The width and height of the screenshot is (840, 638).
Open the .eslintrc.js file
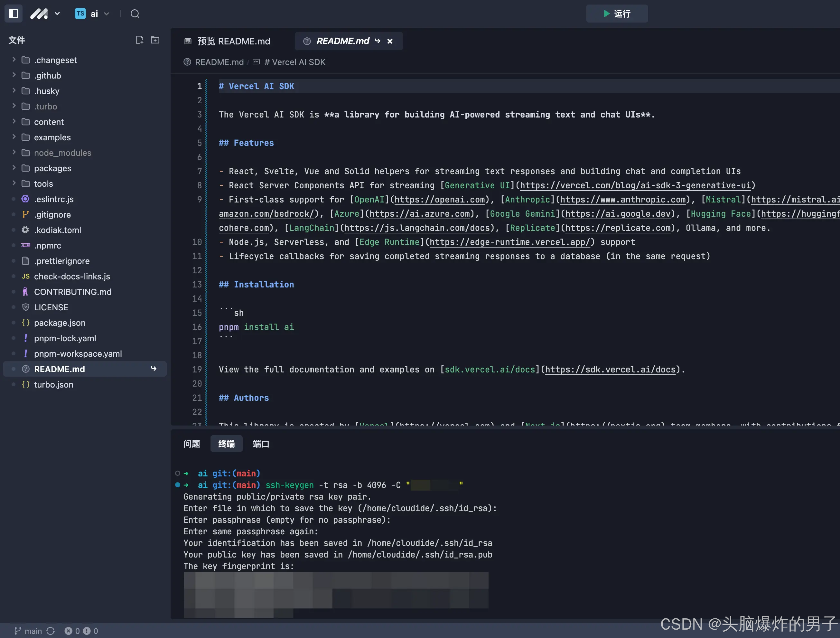coord(54,199)
